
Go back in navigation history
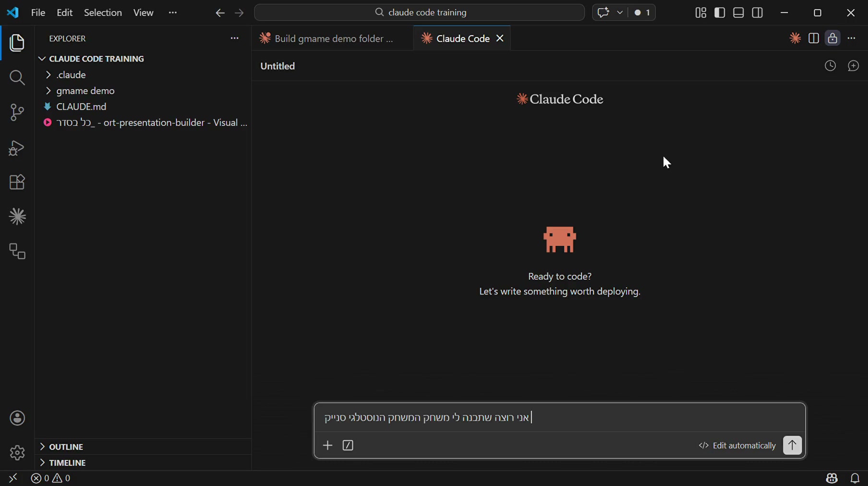(x=220, y=13)
